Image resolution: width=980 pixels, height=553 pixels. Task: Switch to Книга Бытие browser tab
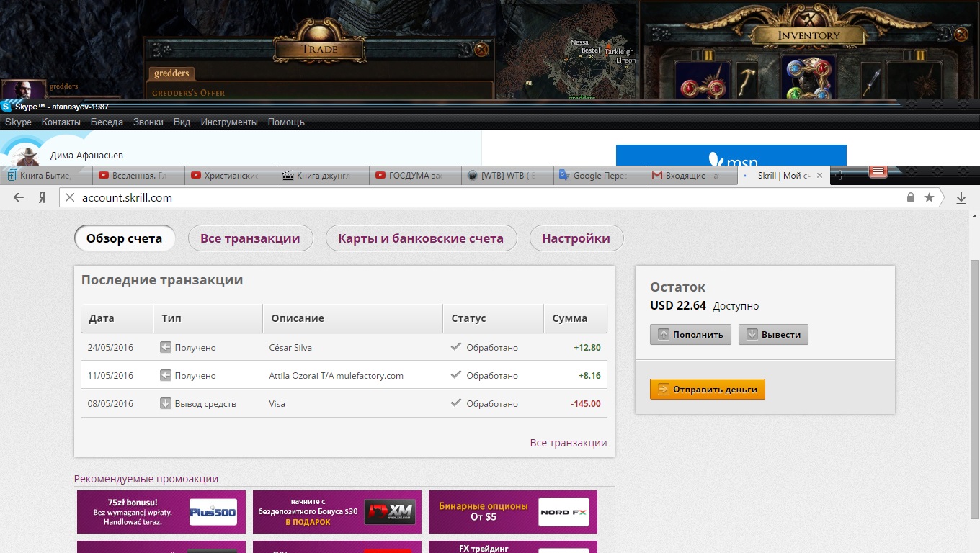point(45,175)
